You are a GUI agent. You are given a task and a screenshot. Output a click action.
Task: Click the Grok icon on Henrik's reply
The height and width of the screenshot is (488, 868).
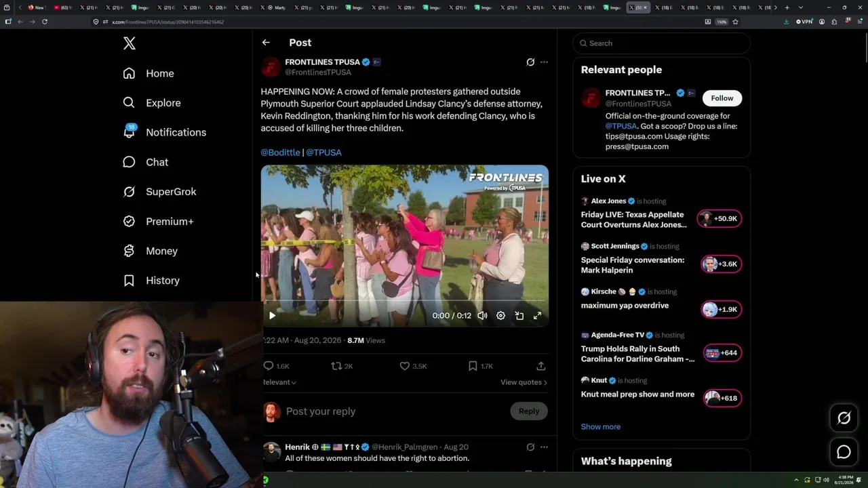[530, 447]
